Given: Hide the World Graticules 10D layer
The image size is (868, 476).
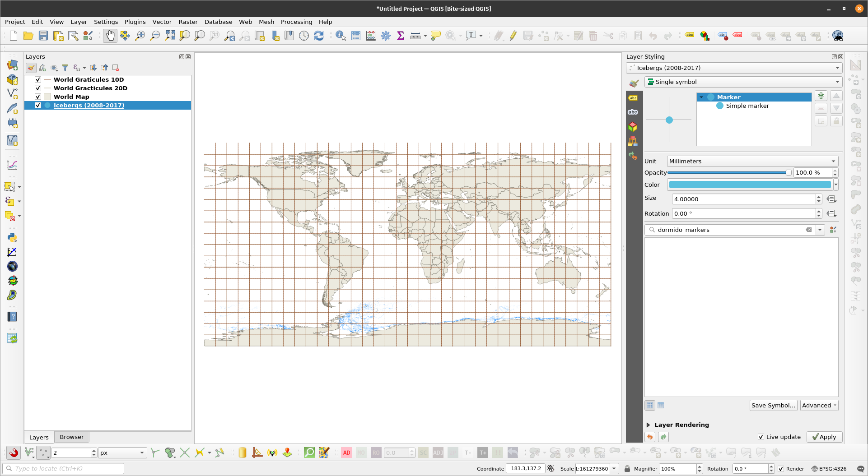Looking at the screenshot, I should click(38, 79).
